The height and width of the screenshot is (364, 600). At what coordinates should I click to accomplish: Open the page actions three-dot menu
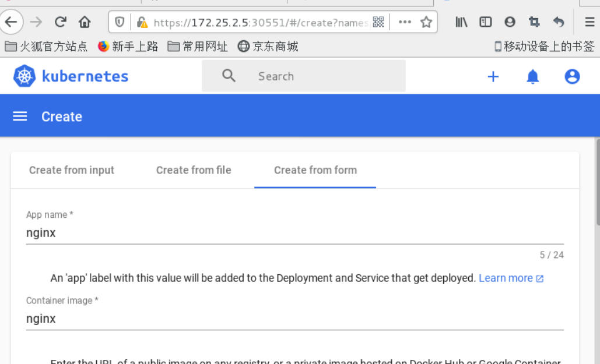click(405, 22)
